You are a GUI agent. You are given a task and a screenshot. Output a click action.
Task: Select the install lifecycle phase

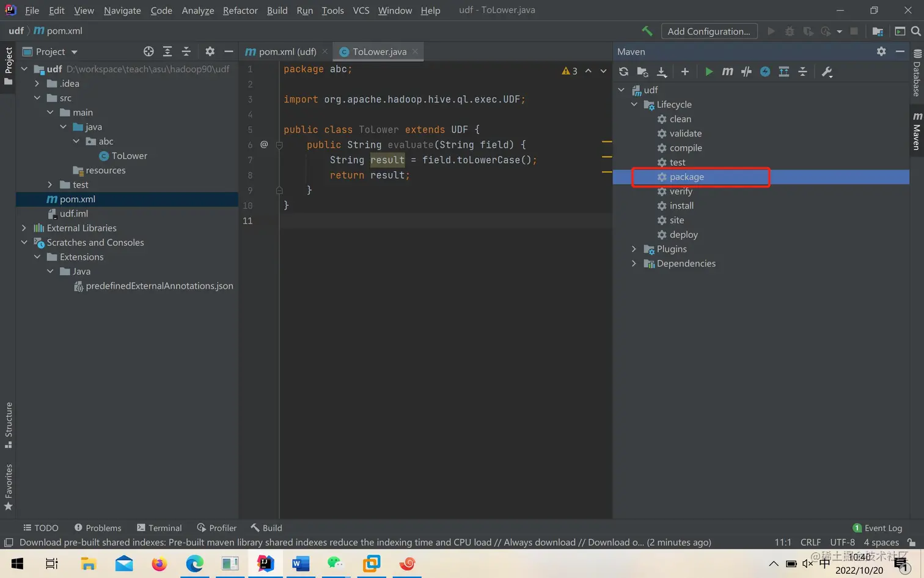pos(681,206)
